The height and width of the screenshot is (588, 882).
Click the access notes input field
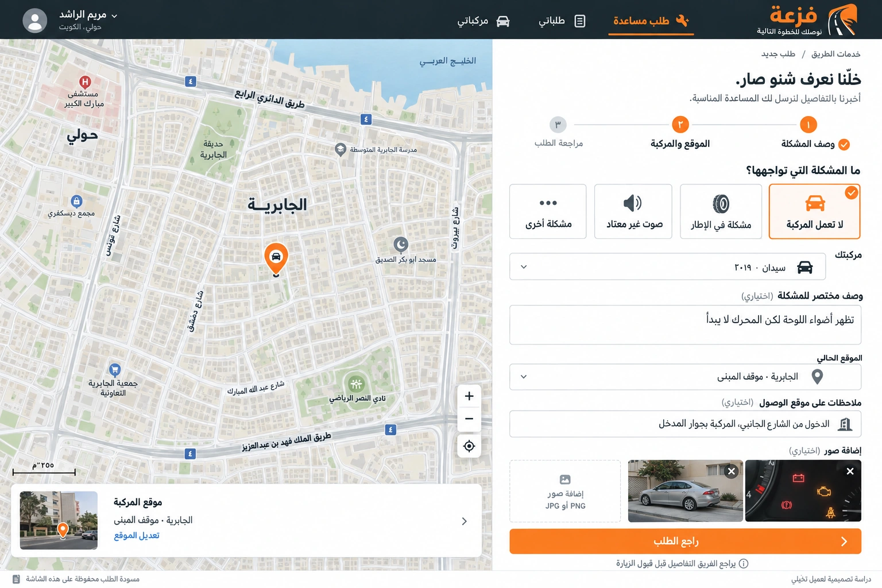click(685, 424)
